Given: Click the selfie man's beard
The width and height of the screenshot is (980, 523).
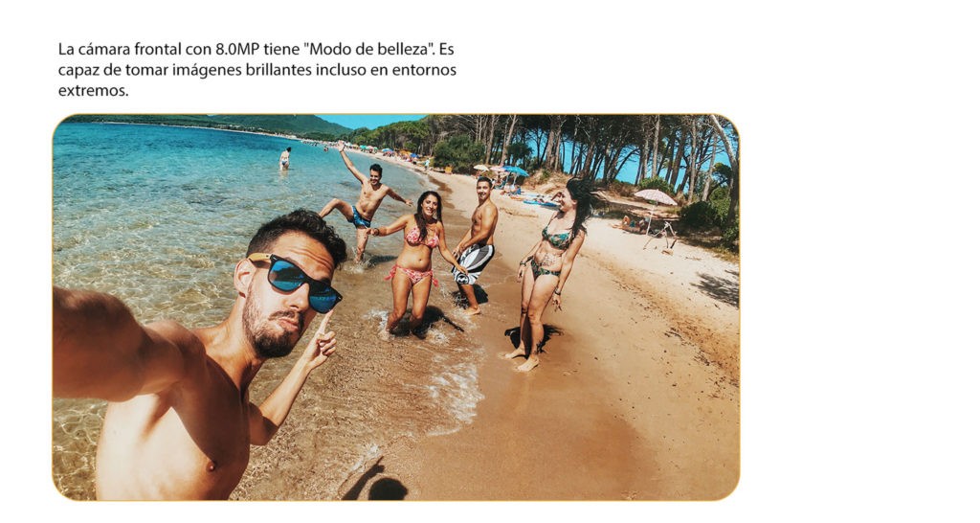Looking at the screenshot, I should [270, 330].
